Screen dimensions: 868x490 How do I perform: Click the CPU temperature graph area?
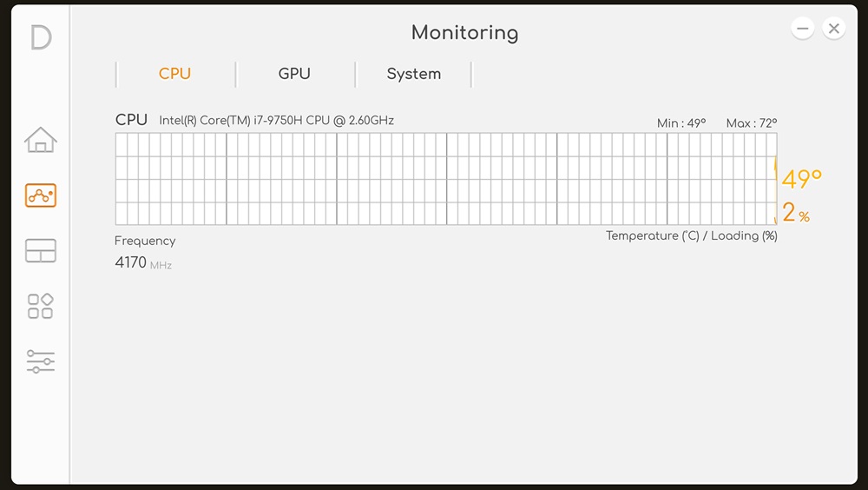pos(446,179)
